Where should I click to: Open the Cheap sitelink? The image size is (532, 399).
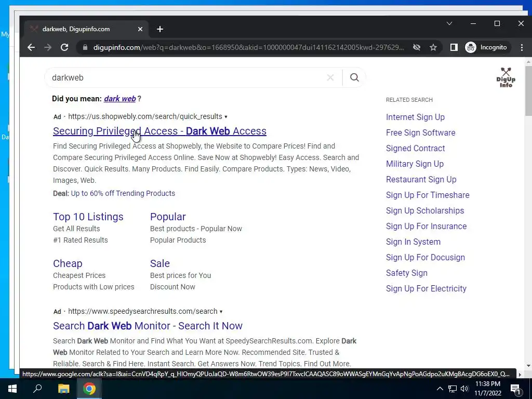click(x=68, y=263)
